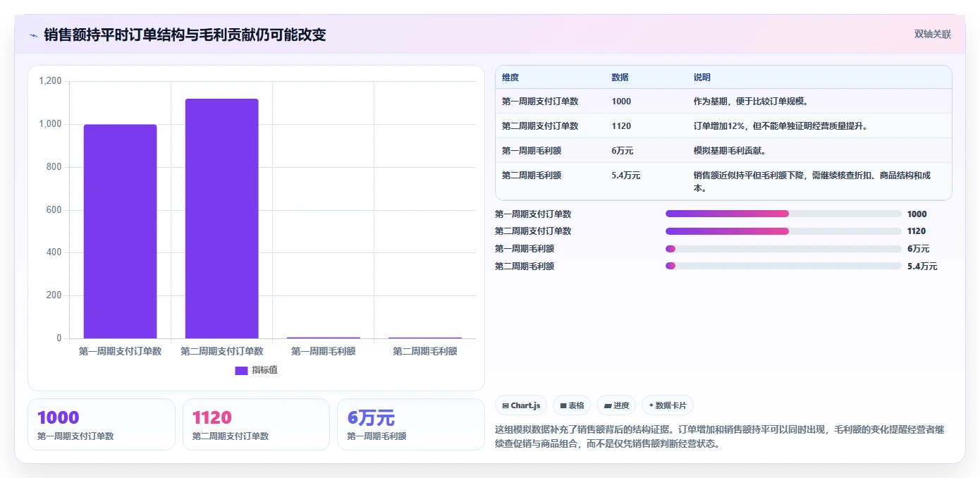Image resolution: width=980 pixels, height=478 pixels.
Task: Click the table value 1120 in 数据 column
Action: (x=621, y=125)
